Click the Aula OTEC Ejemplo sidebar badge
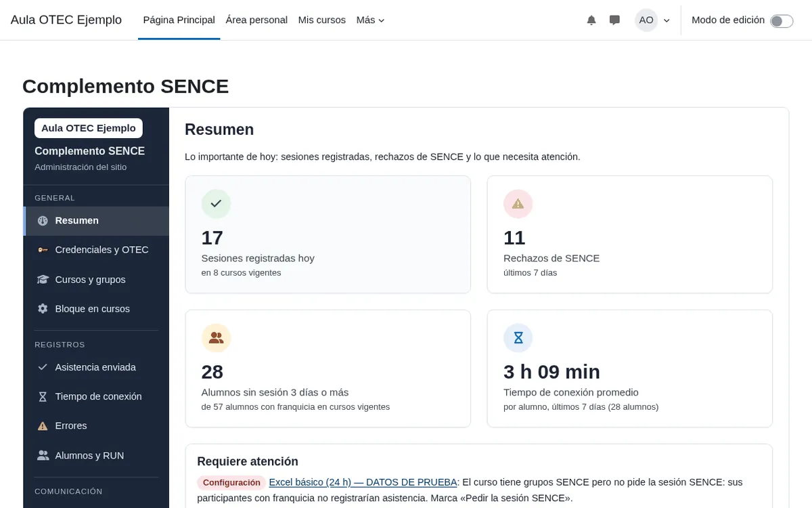Image resolution: width=812 pixels, height=508 pixels. tap(89, 128)
